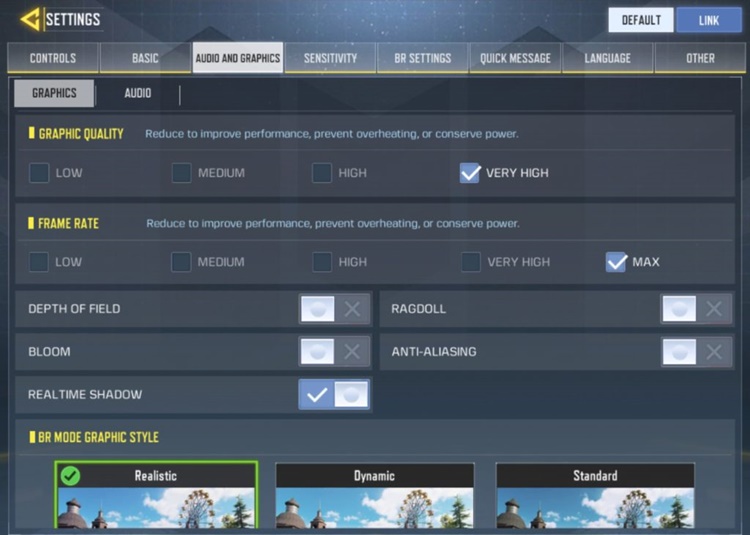Turn on the Bloom toggle
Screen dimensions: 750x535
tap(334, 352)
